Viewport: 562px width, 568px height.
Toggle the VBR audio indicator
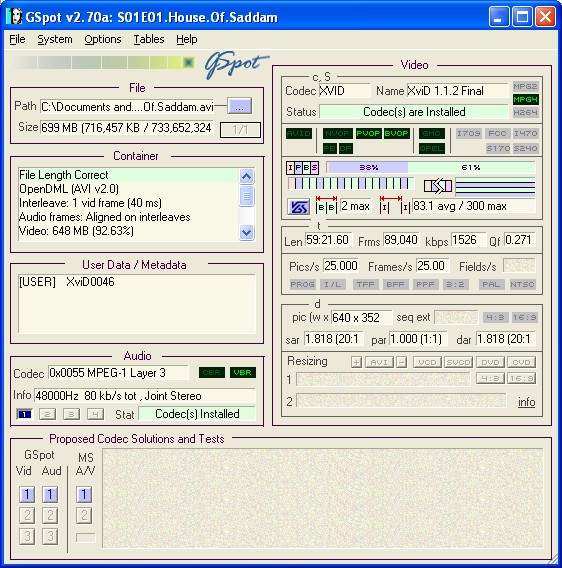(243, 372)
